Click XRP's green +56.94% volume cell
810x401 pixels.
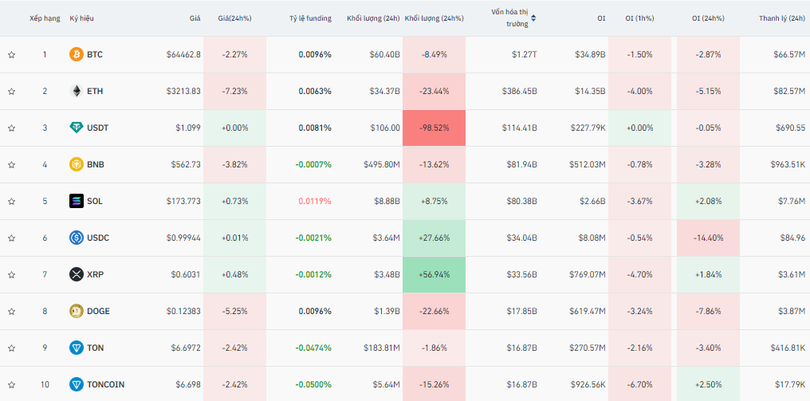(x=434, y=274)
